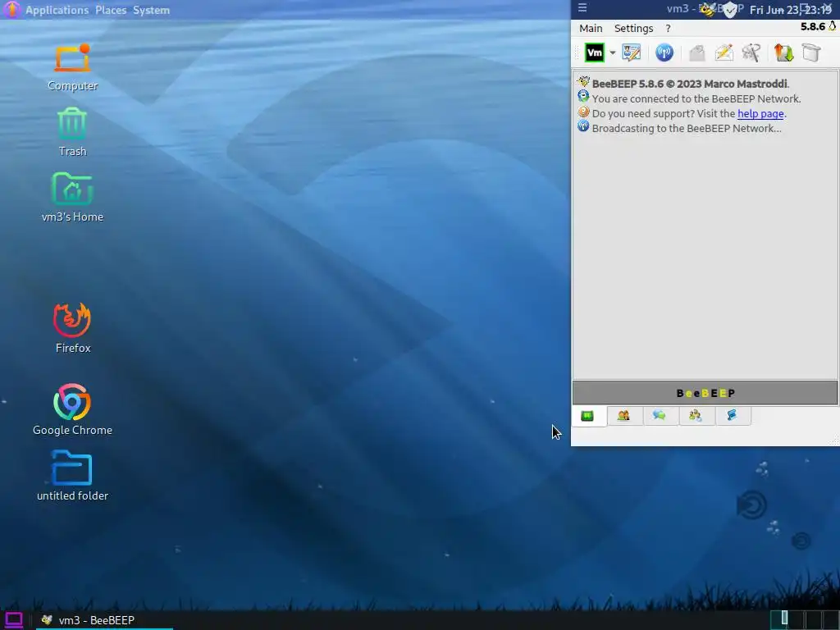Follow the help page link
The width and height of the screenshot is (840, 630).
(x=760, y=113)
